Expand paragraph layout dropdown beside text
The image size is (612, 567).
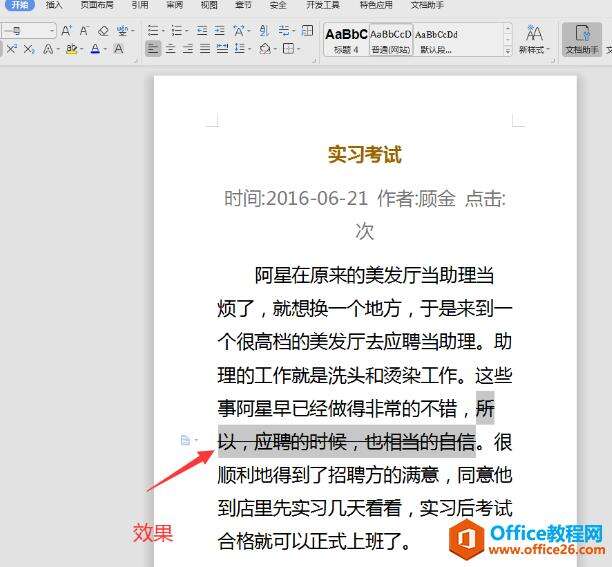196,440
